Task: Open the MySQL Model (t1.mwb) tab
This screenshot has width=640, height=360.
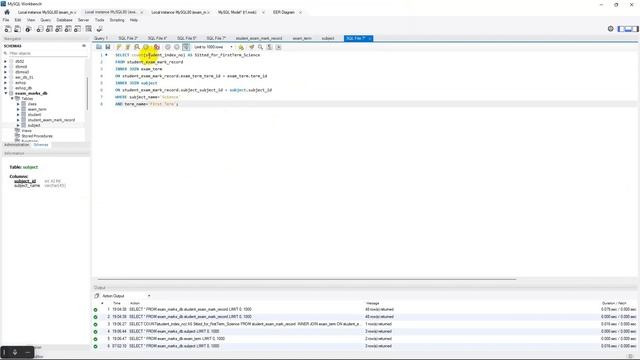Action: 237,12
